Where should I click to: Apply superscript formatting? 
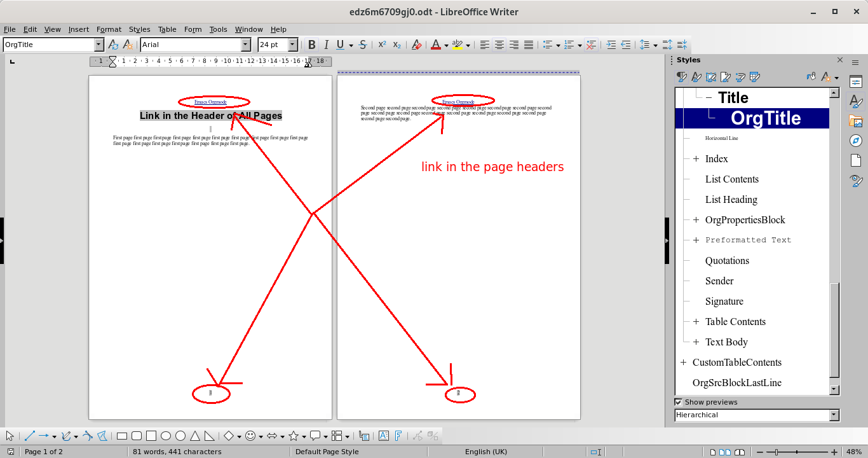382,45
